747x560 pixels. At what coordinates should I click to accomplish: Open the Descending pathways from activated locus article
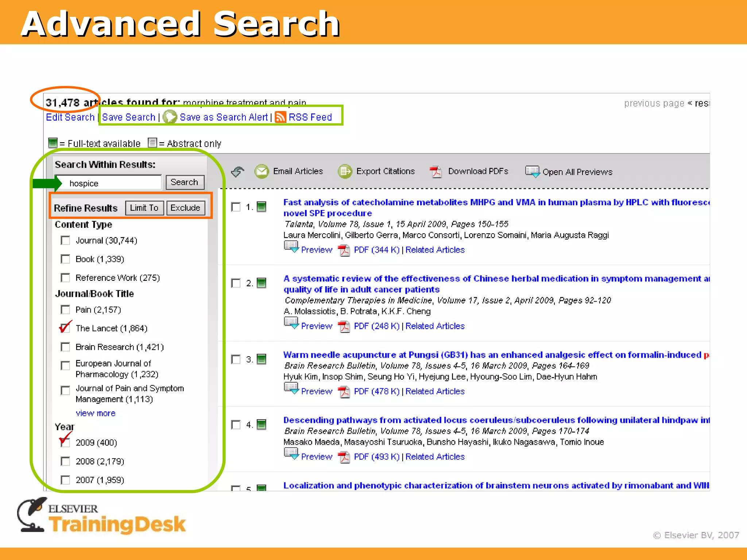[x=496, y=420]
